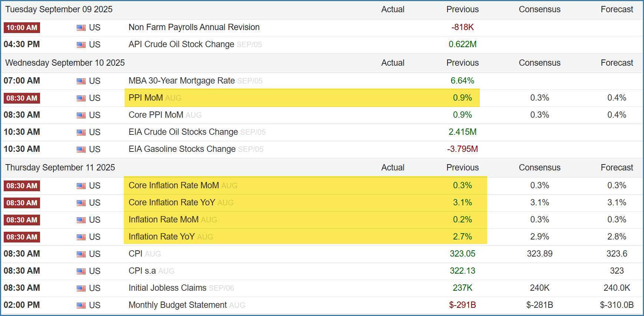The height and width of the screenshot is (316, 644).
Task: Click US flag in Core Inflation Rate MoM row
Action: [81, 186]
